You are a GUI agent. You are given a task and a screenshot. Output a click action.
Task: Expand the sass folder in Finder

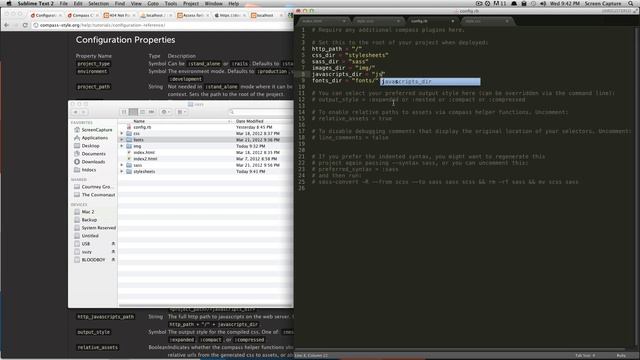tap(122, 165)
